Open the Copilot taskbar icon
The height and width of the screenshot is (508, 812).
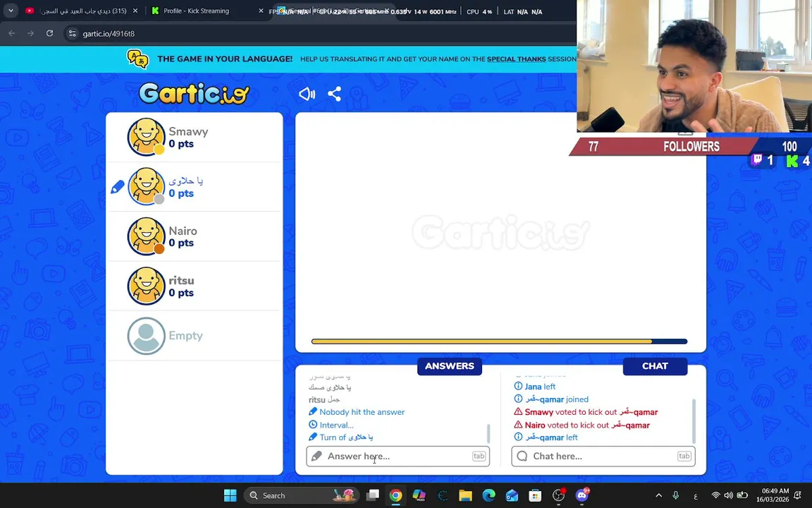pyautogui.click(x=419, y=495)
